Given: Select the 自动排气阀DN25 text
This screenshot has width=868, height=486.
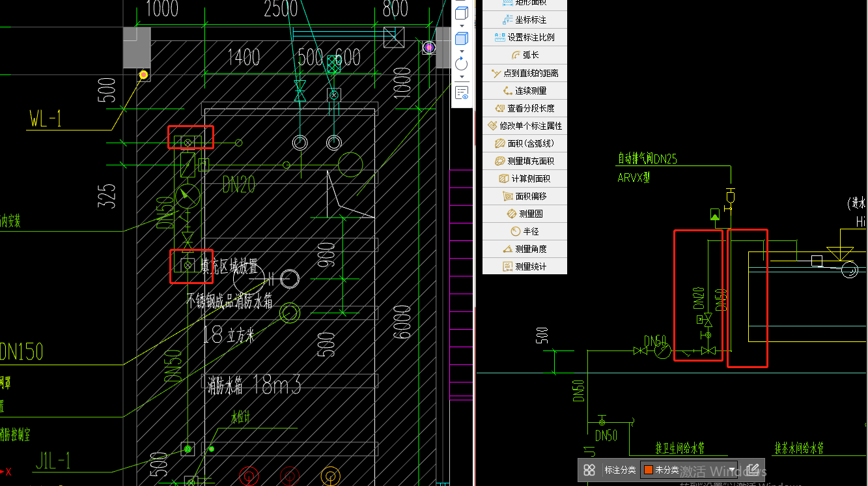Looking at the screenshot, I should [647, 158].
